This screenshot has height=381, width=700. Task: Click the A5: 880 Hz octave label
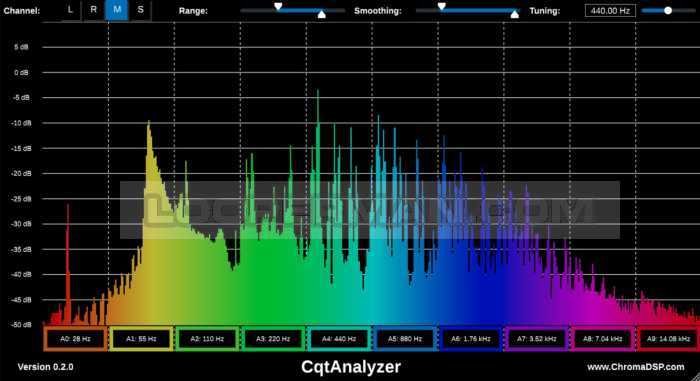(405, 339)
